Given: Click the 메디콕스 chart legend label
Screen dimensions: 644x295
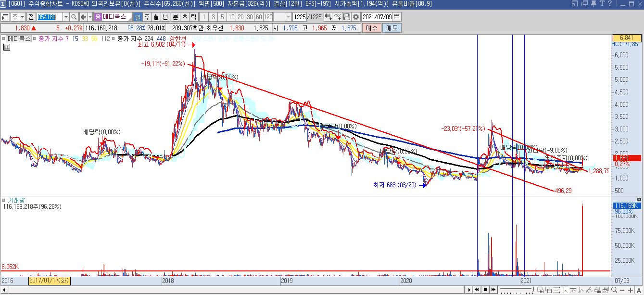Looking at the screenshot, I should coord(19,38).
